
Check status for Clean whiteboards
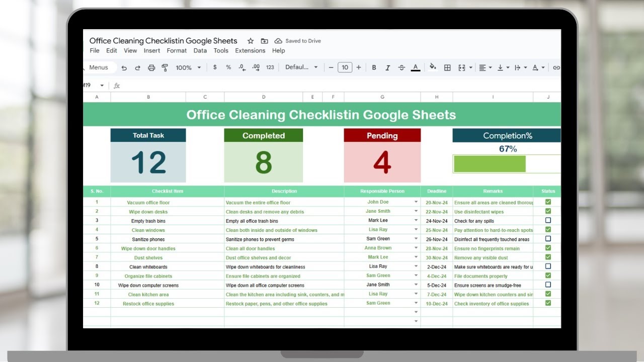coord(548,266)
